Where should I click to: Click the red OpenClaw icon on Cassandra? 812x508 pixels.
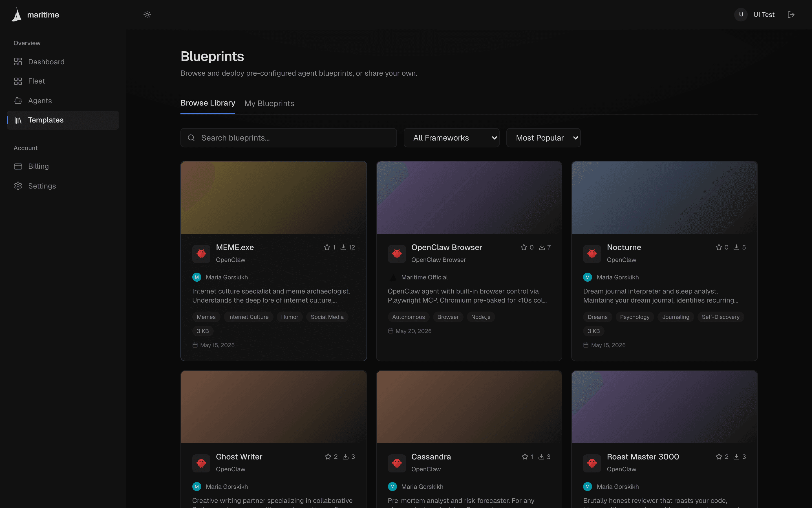[397, 463]
